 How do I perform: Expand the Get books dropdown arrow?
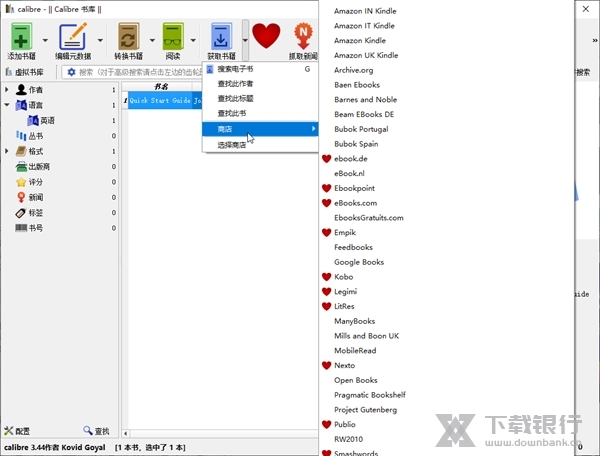pos(245,40)
